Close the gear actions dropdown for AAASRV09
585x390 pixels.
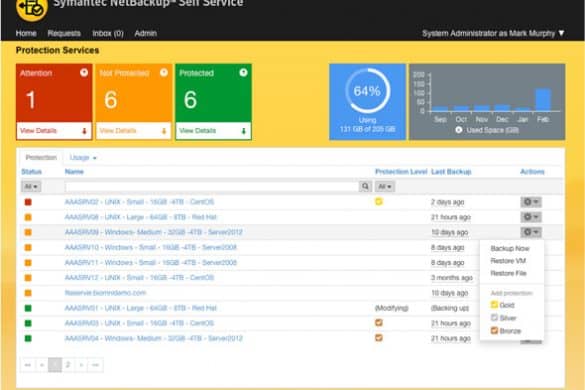[x=531, y=232]
